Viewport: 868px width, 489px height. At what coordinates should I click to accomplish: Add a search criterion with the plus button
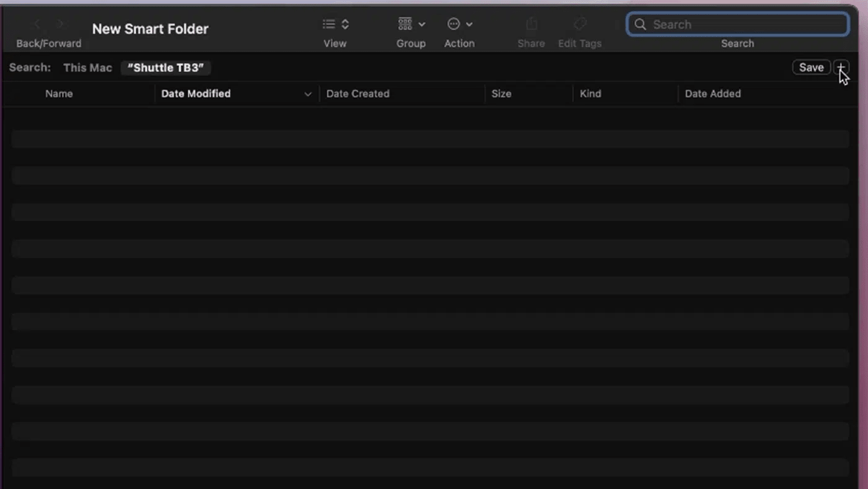tap(841, 67)
